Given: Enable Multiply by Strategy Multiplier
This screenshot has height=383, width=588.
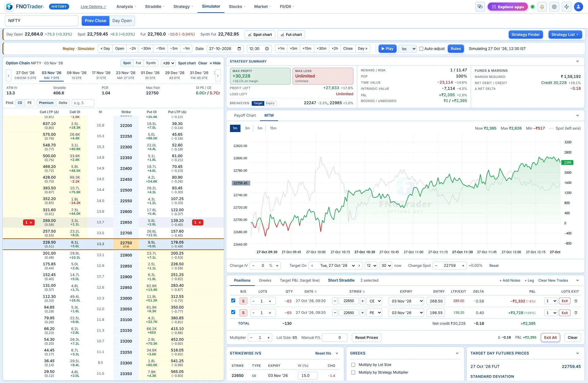Looking at the screenshot, I should pyautogui.click(x=353, y=372).
